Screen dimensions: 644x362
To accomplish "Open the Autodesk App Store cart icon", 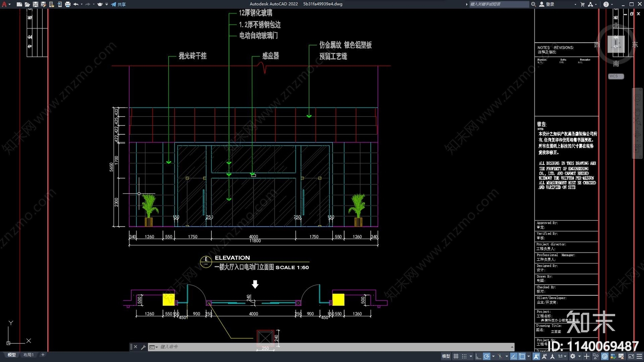I will pyautogui.click(x=582, y=4).
